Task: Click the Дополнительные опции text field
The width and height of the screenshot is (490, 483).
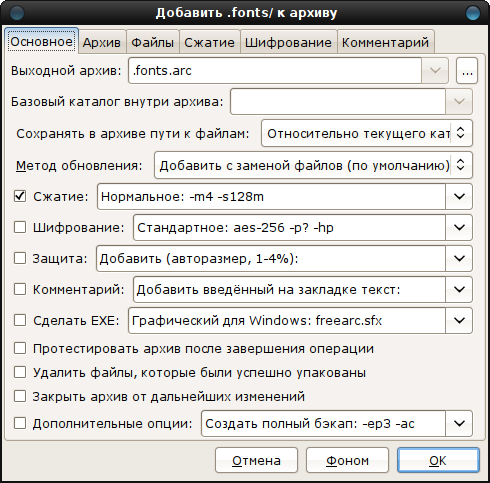Action: click(x=323, y=424)
